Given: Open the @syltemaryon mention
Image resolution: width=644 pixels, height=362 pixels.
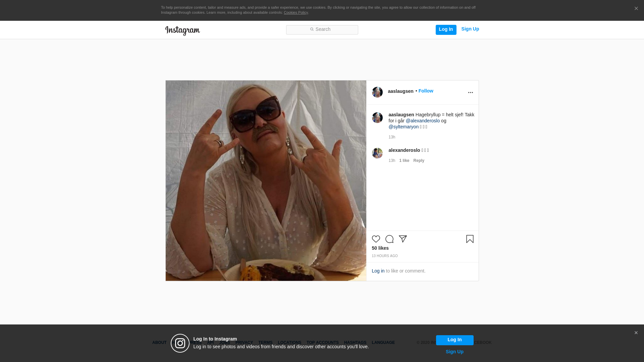Looking at the screenshot, I should pos(404,127).
